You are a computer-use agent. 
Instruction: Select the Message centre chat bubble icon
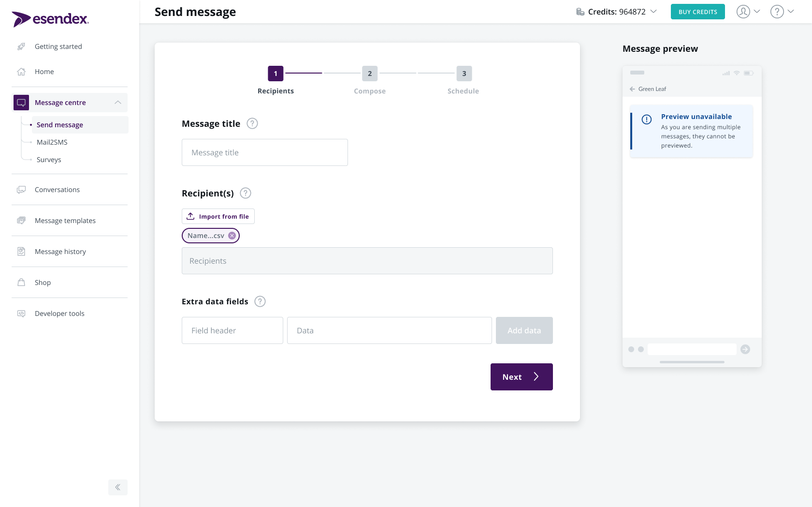pyautogui.click(x=21, y=102)
